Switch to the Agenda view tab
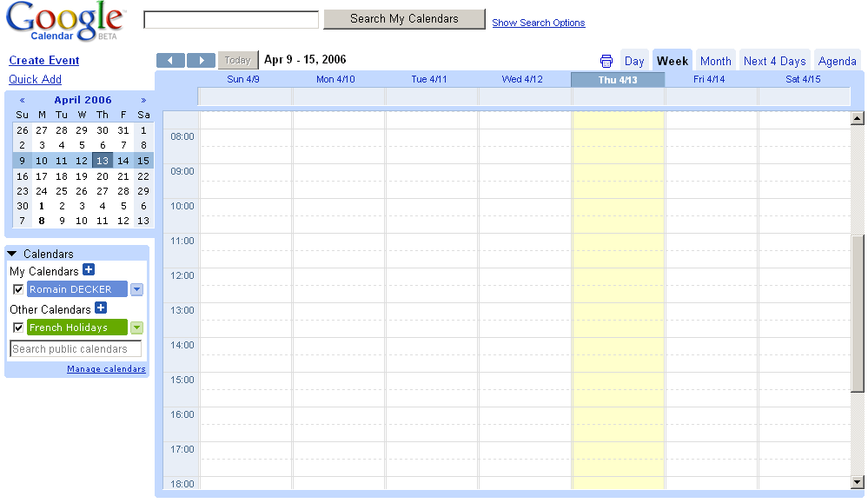Image resolution: width=868 pixels, height=503 pixels. point(837,61)
